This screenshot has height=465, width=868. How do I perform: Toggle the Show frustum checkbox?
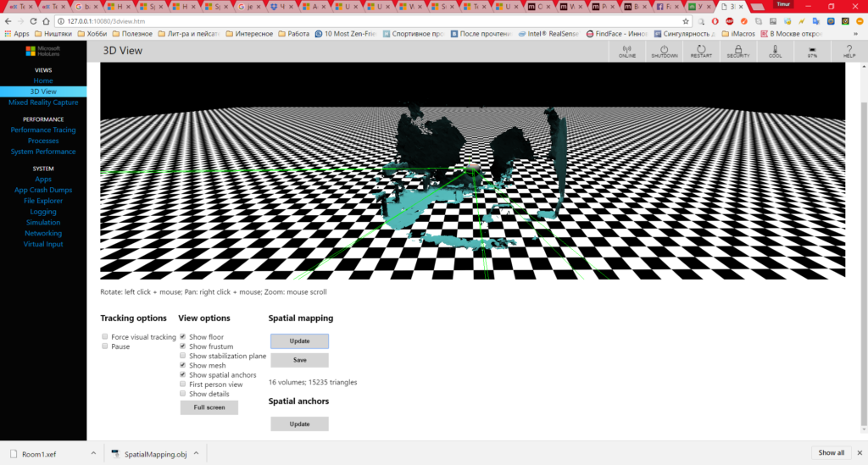pos(183,346)
